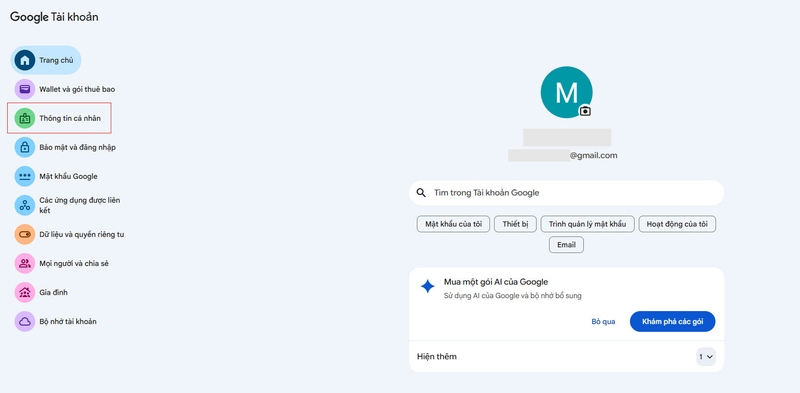Click the Mật khẩu của tôi chip
This screenshot has width=800, height=393.
[x=454, y=224]
